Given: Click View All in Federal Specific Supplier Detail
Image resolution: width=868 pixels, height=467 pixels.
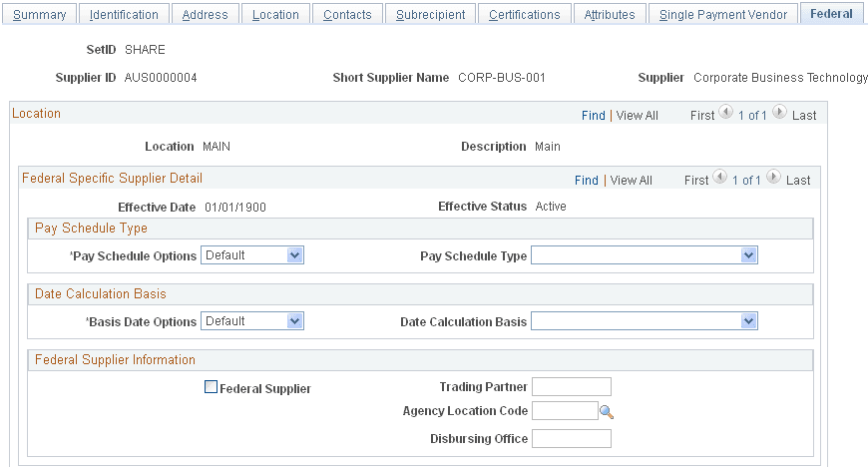Looking at the screenshot, I should pos(632,180).
